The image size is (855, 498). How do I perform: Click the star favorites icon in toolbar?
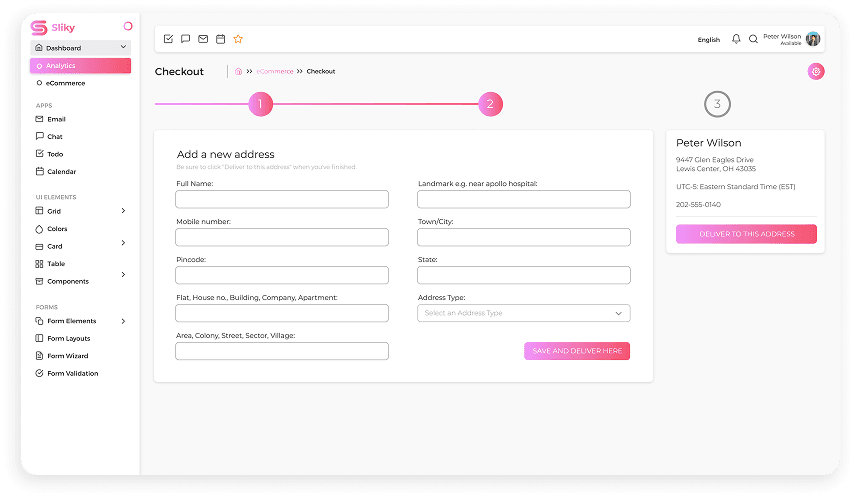click(x=238, y=39)
